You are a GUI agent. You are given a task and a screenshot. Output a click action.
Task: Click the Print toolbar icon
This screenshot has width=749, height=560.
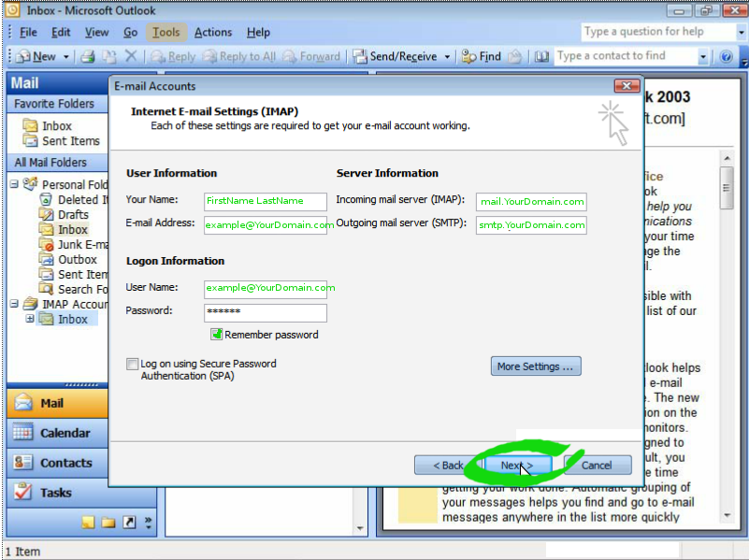coord(87,56)
